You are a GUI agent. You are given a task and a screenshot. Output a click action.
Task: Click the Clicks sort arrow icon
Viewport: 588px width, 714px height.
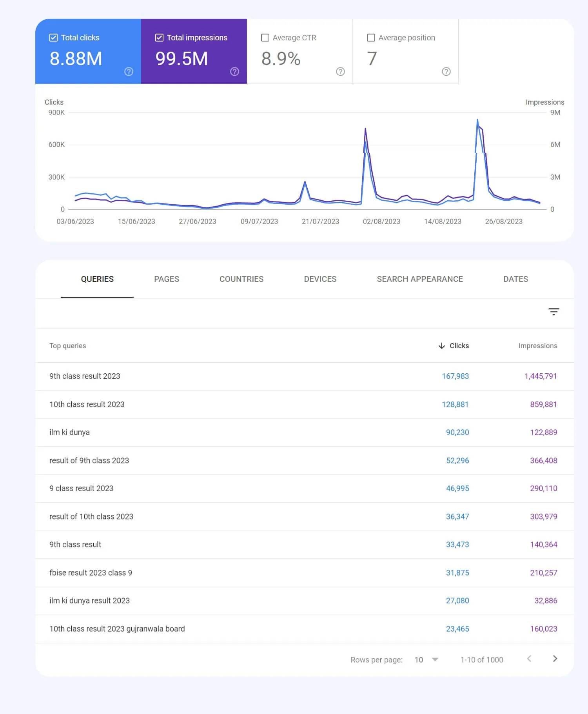pos(442,346)
